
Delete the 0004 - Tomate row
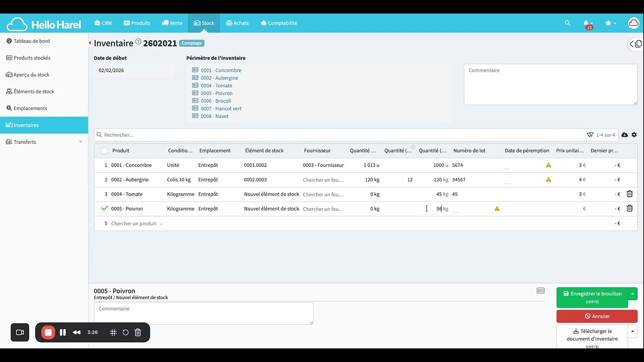point(629,194)
